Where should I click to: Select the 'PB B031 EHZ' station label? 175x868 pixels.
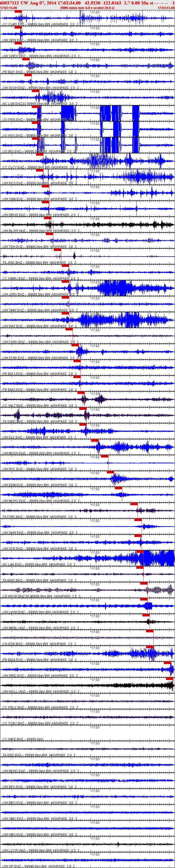[x=14, y=72]
